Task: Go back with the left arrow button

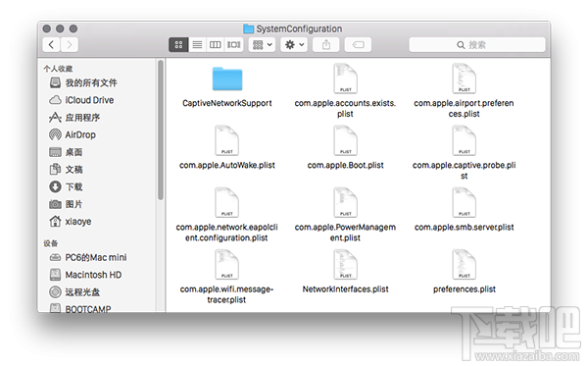Action: (51, 45)
